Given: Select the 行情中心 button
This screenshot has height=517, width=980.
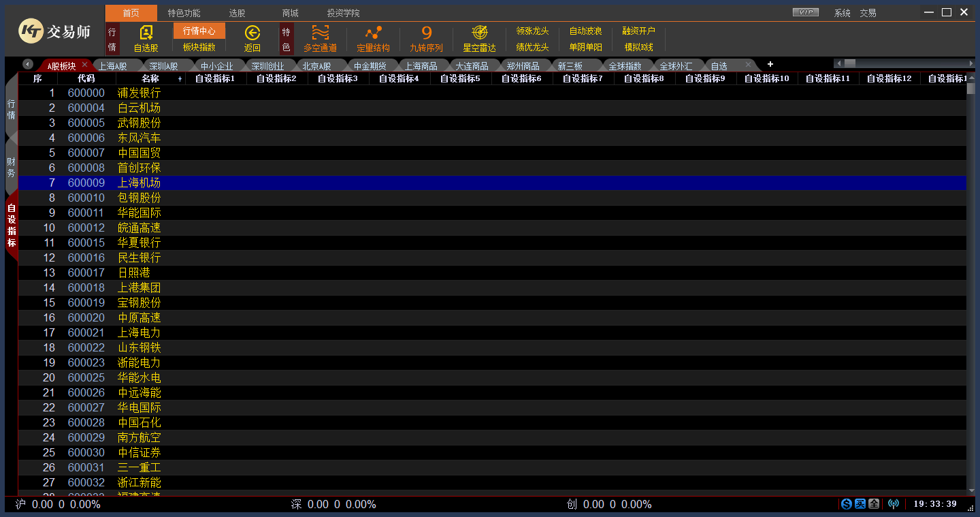Looking at the screenshot, I should 199,31.
